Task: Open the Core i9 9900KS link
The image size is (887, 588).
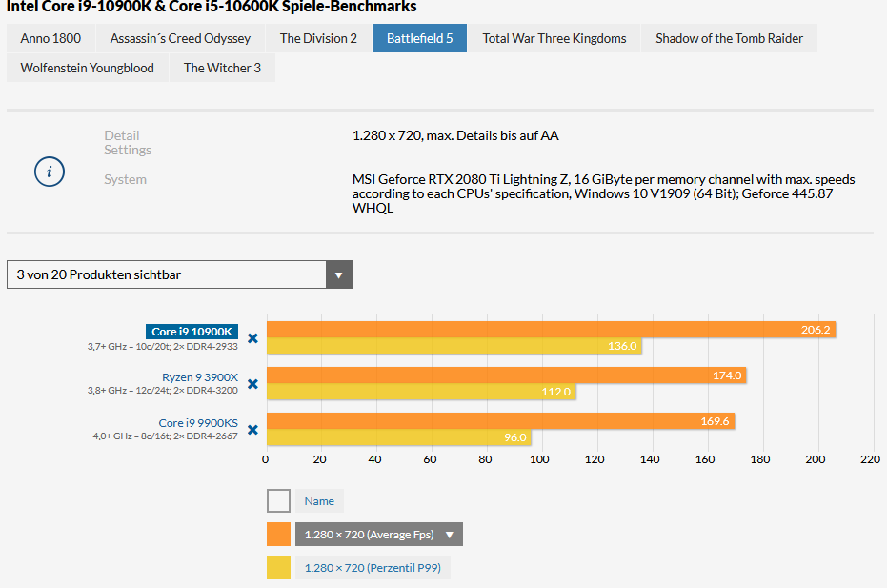Action: (198, 423)
